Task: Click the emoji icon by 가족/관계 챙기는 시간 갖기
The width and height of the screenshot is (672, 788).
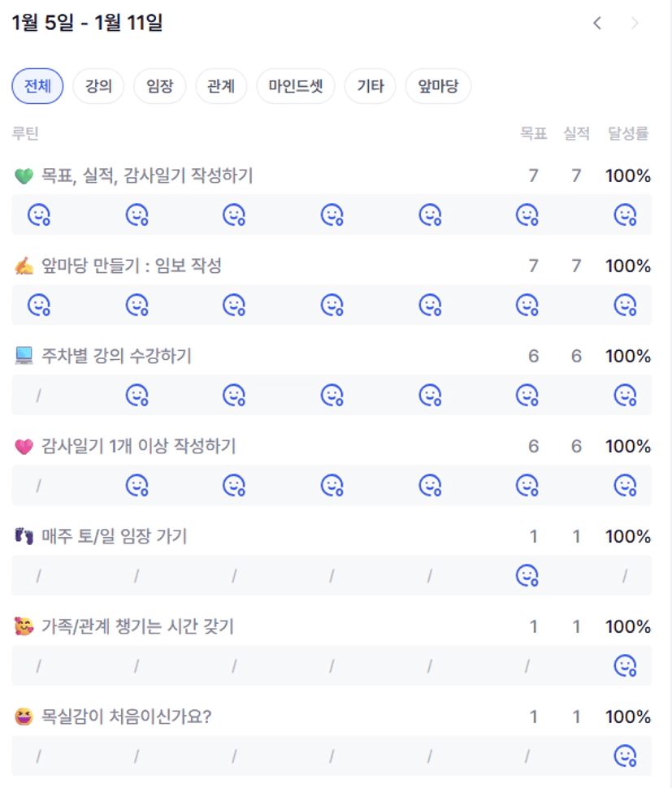Action: tap(24, 626)
